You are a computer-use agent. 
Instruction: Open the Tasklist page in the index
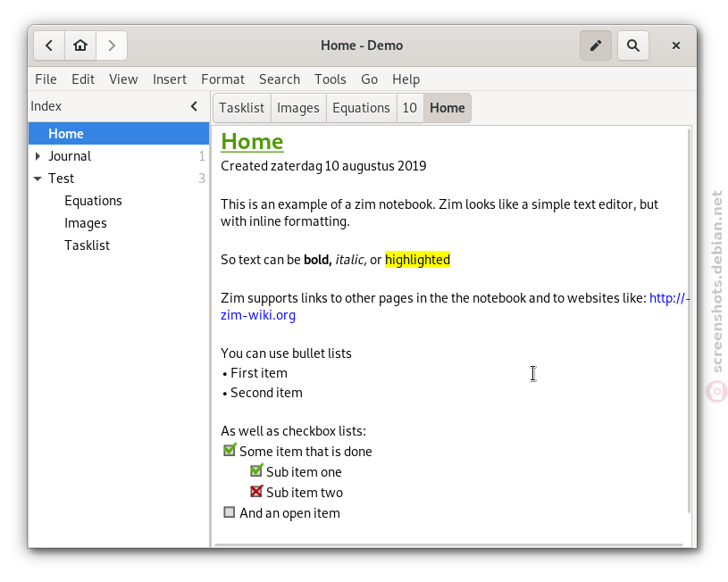tap(119, 245)
